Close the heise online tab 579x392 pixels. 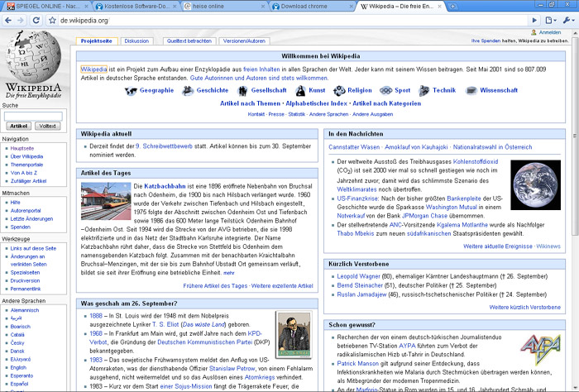click(263, 7)
